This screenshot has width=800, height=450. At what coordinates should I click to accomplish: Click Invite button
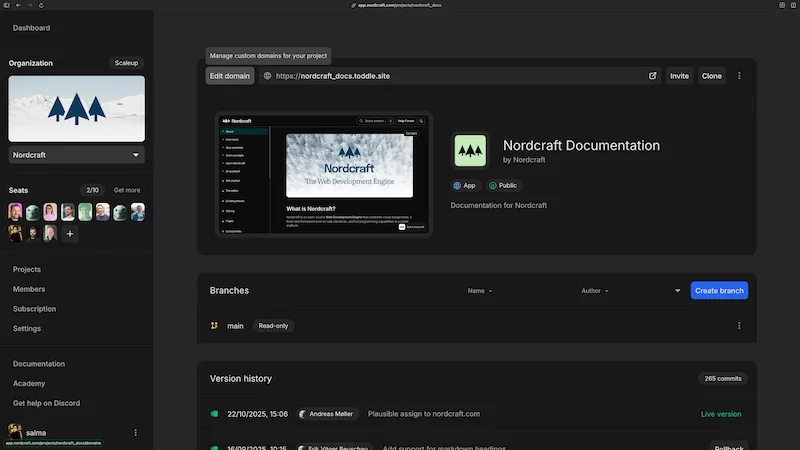pyautogui.click(x=679, y=76)
